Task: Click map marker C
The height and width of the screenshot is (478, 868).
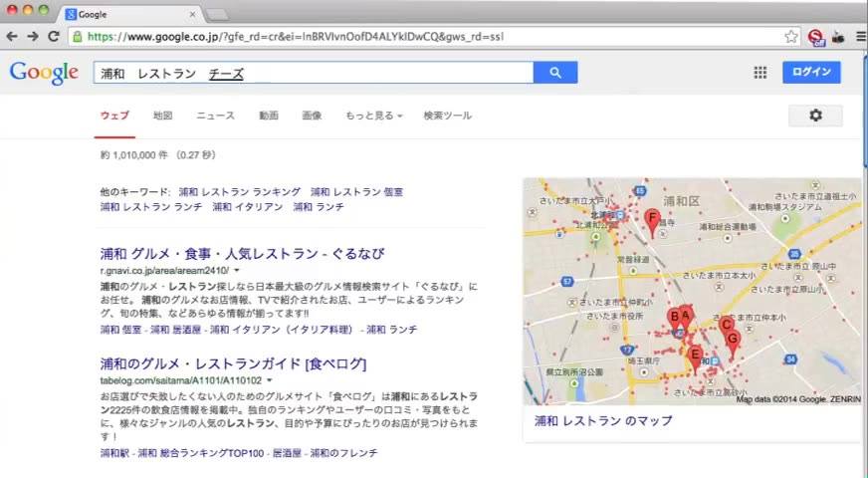Action: click(x=726, y=327)
